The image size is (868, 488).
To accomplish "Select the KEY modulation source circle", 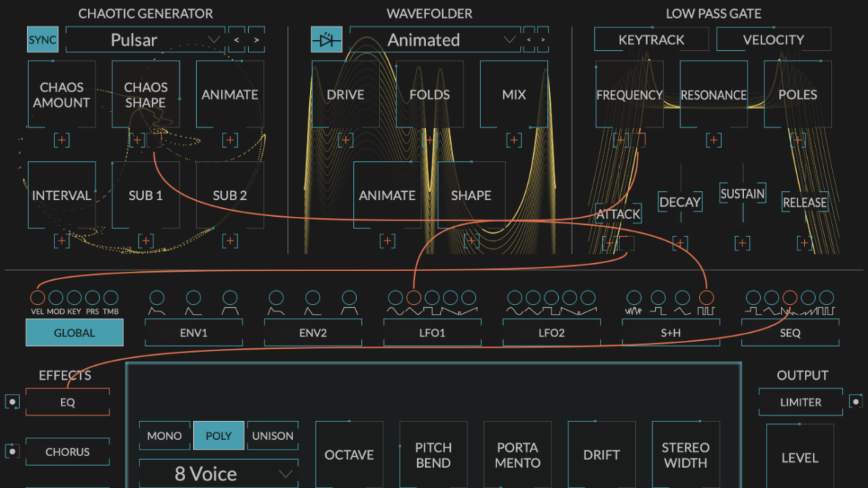I will click(x=74, y=297).
